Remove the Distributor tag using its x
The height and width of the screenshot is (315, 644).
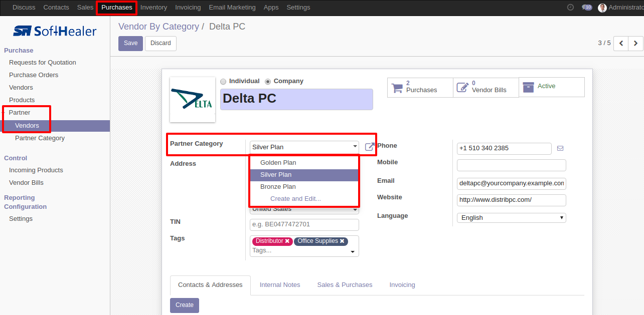[287, 241]
